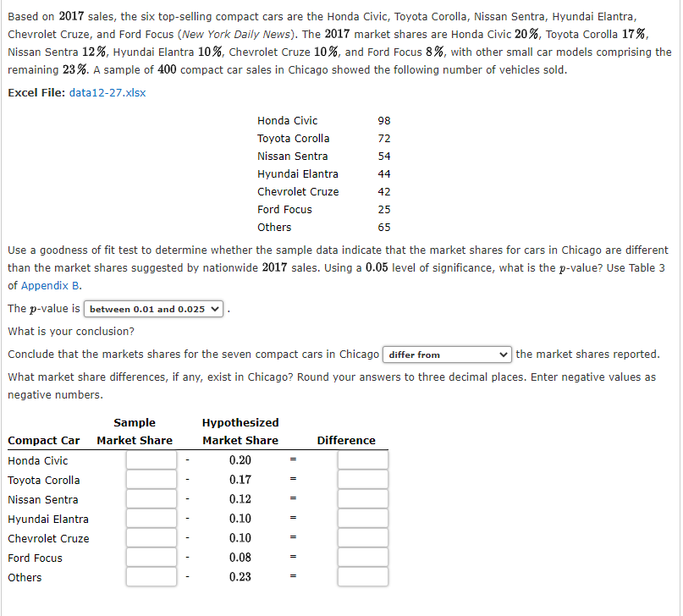
Task: Open the data12-27.xlsx Excel file link
Action: [107, 93]
